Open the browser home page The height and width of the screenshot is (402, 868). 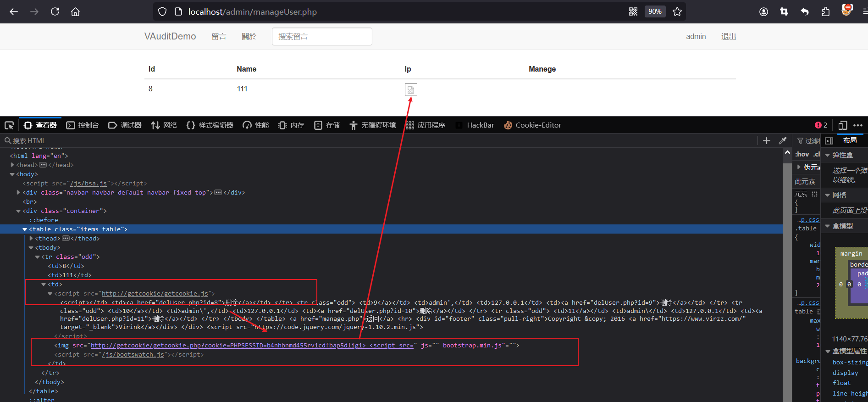click(75, 12)
